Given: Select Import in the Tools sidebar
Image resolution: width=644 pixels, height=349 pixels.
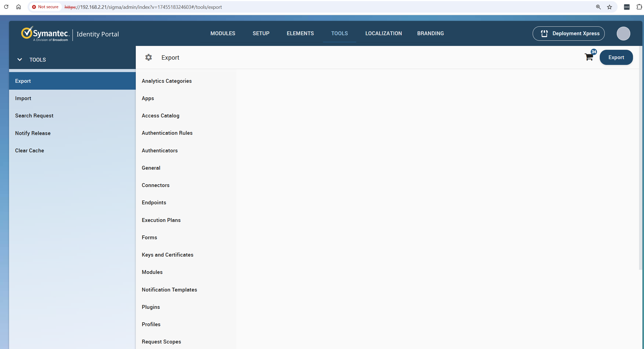Looking at the screenshot, I should pyautogui.click(x=72, y=98).
